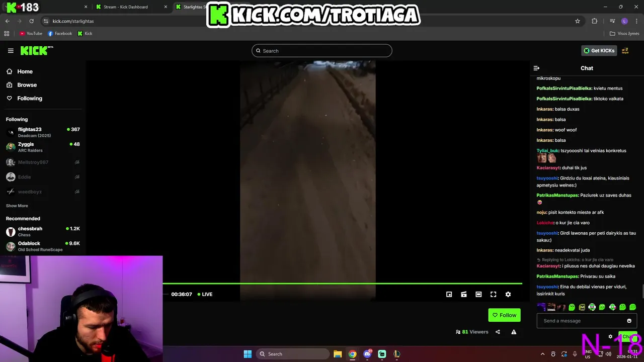Open the hamburger sidebar menu
Viewport: 644px width, 362px height.
coord(11,51)
